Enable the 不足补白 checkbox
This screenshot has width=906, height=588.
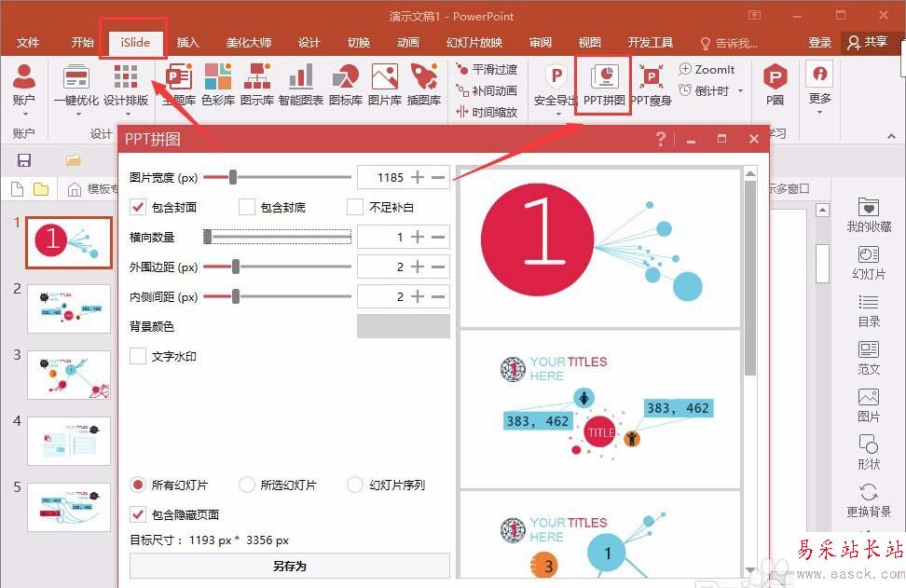click(355, 206)
